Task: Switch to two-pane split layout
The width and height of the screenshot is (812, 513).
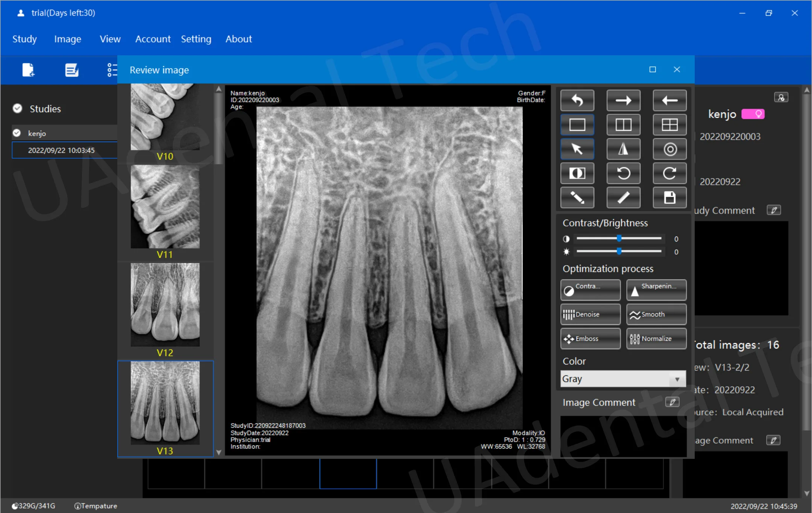Action: click(x=623, y=124)
